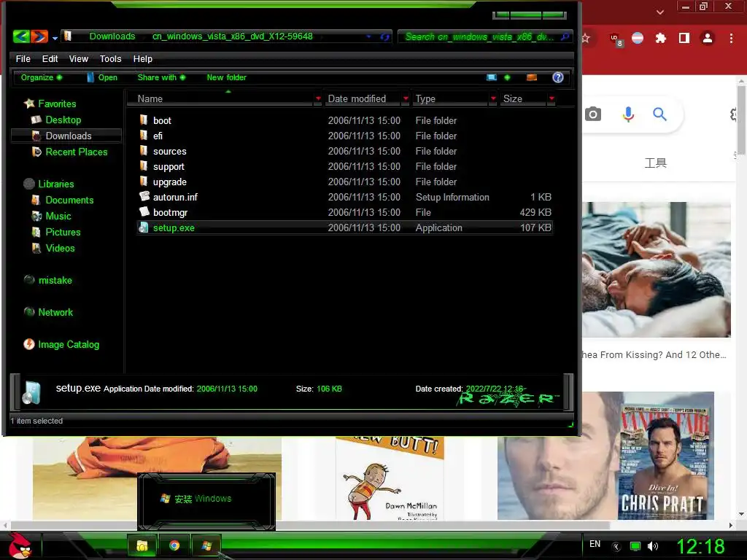Click New folder in the toolbar

[226, 77]
